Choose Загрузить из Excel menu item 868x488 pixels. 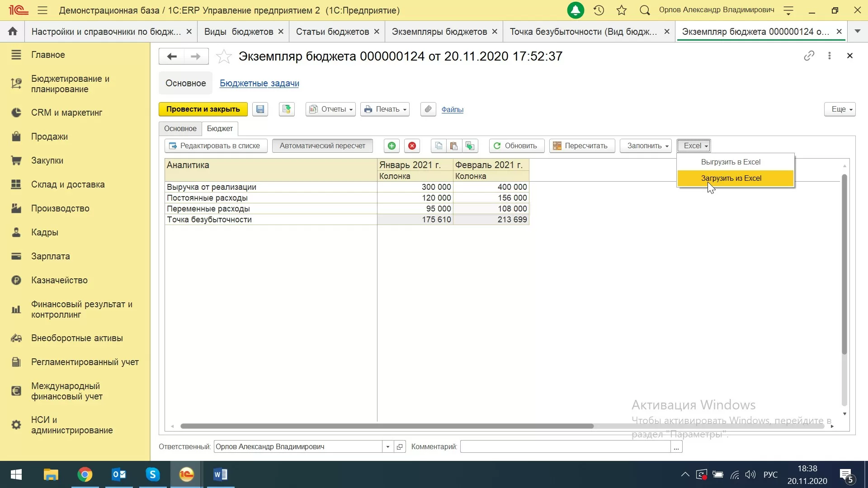click(731, 178)
